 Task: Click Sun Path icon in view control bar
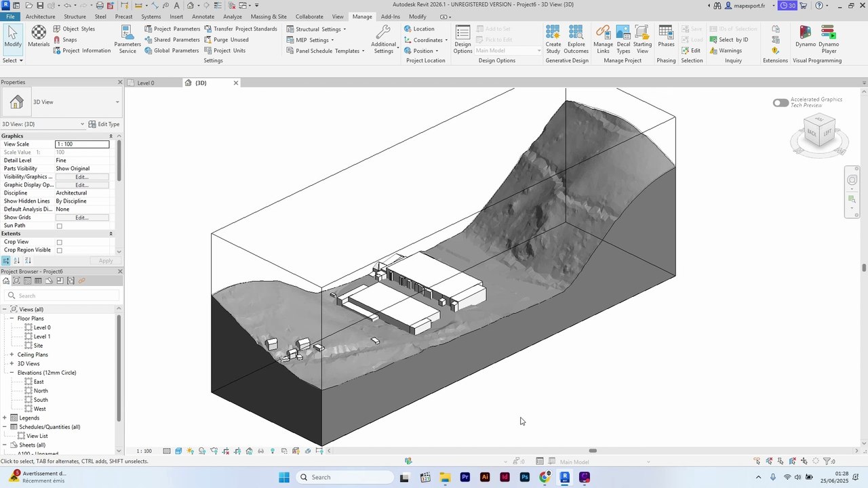coord(191,451)
